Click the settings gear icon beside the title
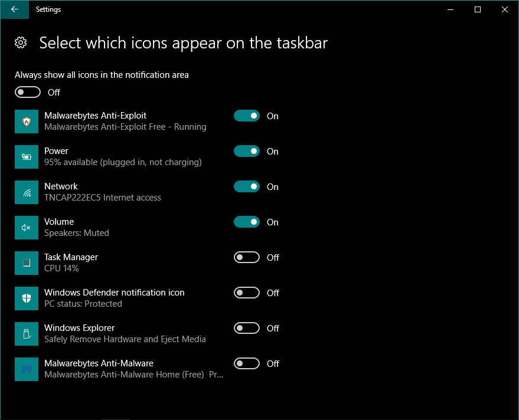The height and width of the screenshot is (420, 519). click(19, 42)
